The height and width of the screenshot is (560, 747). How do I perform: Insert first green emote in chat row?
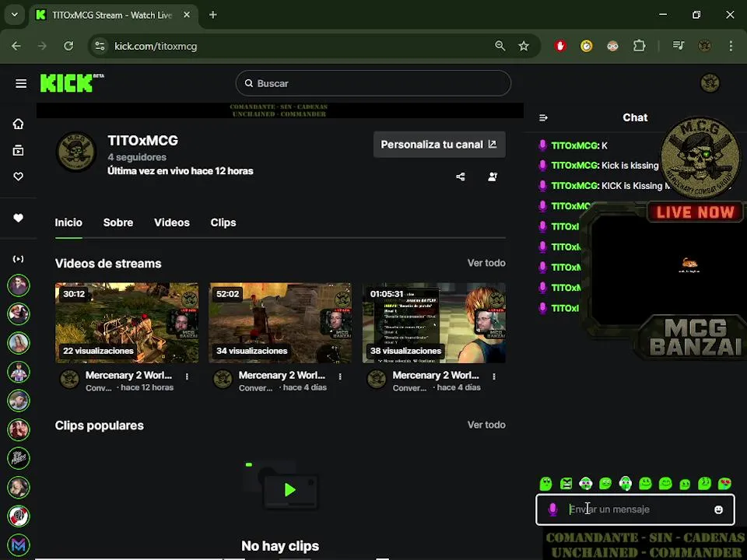546,484
